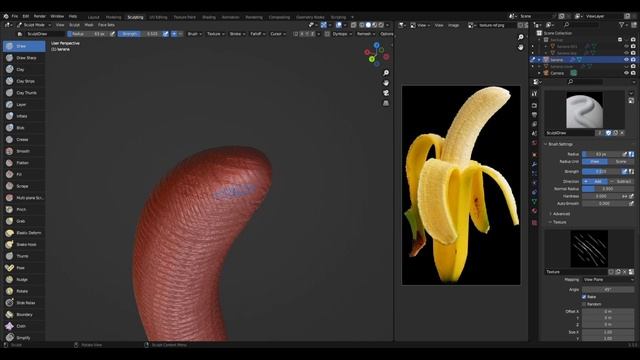The width and height of the screenshot is (640, 360).
Task: Enable the Rake checkbox
Action: click(x=584, y=297)
